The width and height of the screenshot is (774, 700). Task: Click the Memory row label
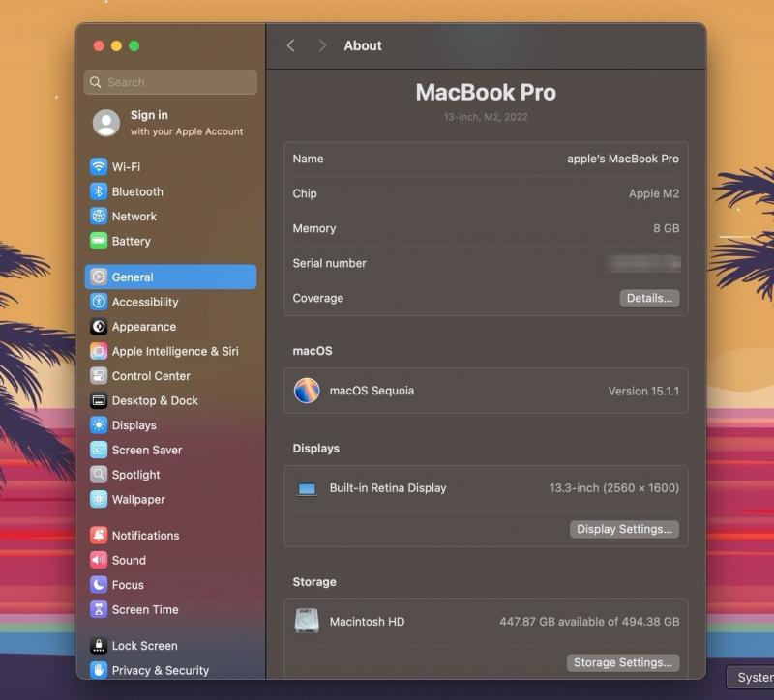click(x=313, y=228)
